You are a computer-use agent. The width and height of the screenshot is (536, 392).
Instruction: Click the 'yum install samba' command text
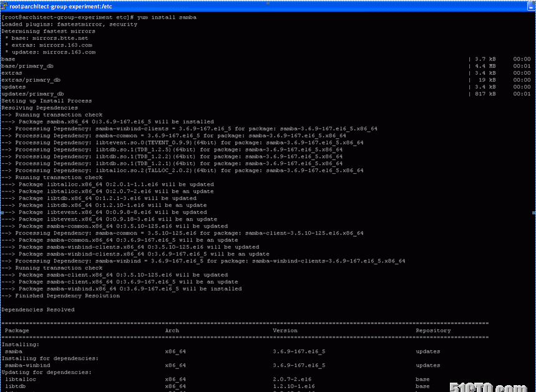click(x=167, y=17)
